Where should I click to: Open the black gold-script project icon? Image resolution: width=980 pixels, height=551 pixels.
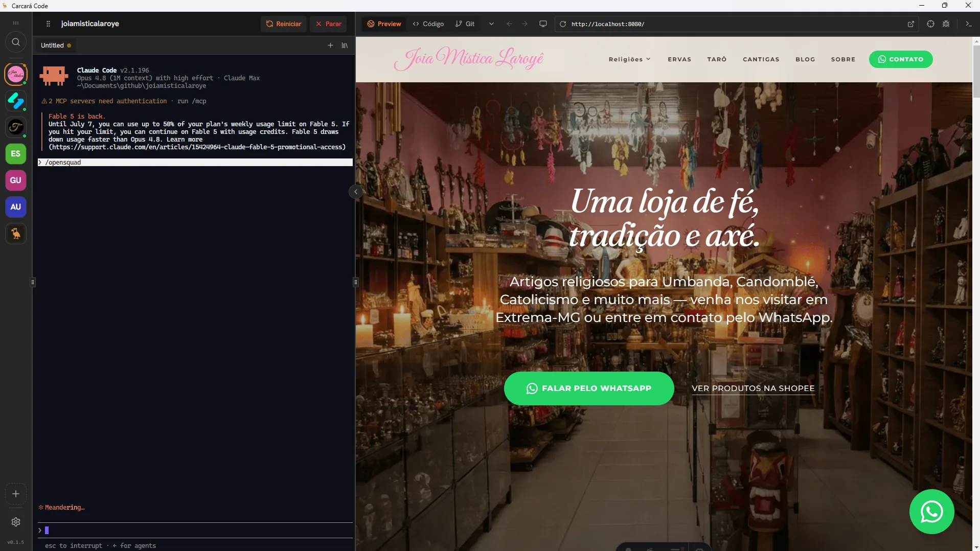16,127
